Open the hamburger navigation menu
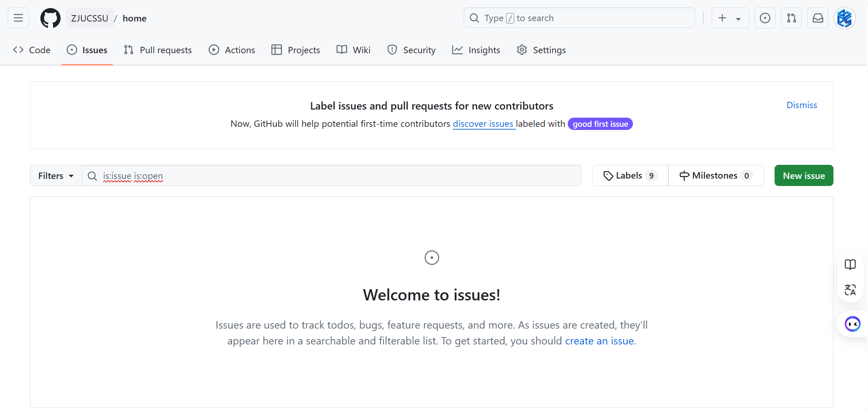The width and height of the screenshot is (868, 411). (x=18, y=18)
